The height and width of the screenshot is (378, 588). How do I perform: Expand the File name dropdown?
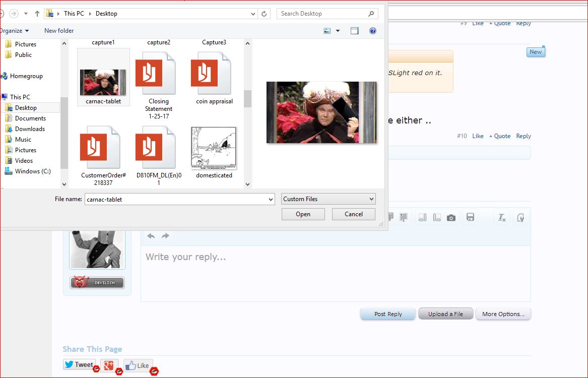(x=271, y=200)
